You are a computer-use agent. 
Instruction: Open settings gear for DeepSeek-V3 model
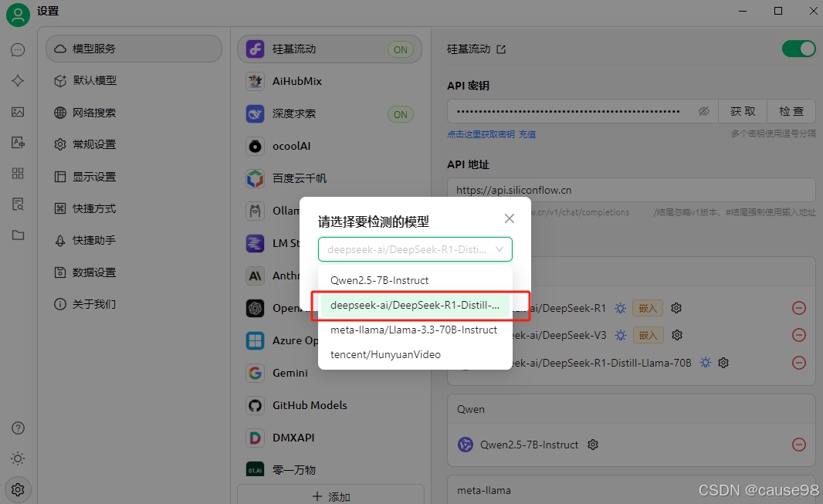click(677, 335)
